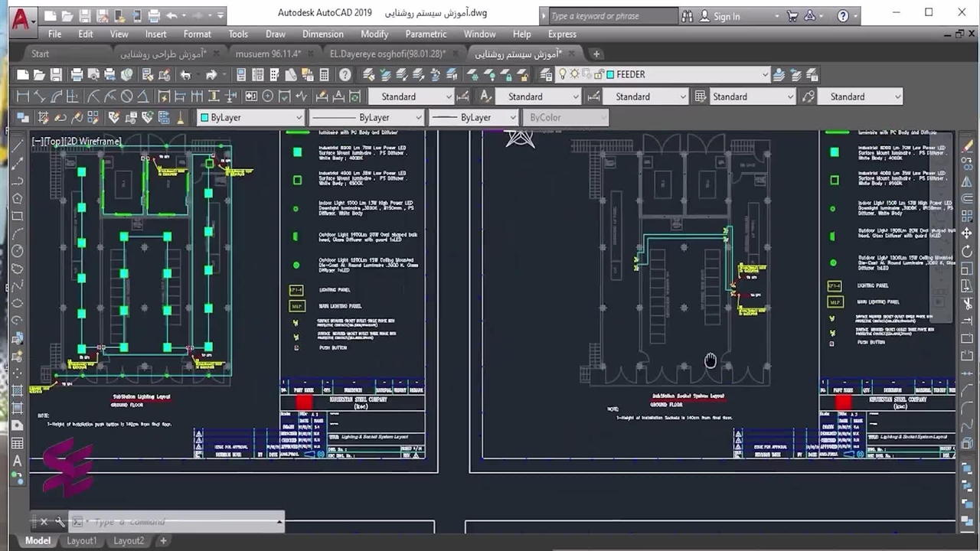This screenshot has width=980, height=551.
Task: Click the Save icon in standard toolbar
Action: pyautogui.click(x=56, y=75)
